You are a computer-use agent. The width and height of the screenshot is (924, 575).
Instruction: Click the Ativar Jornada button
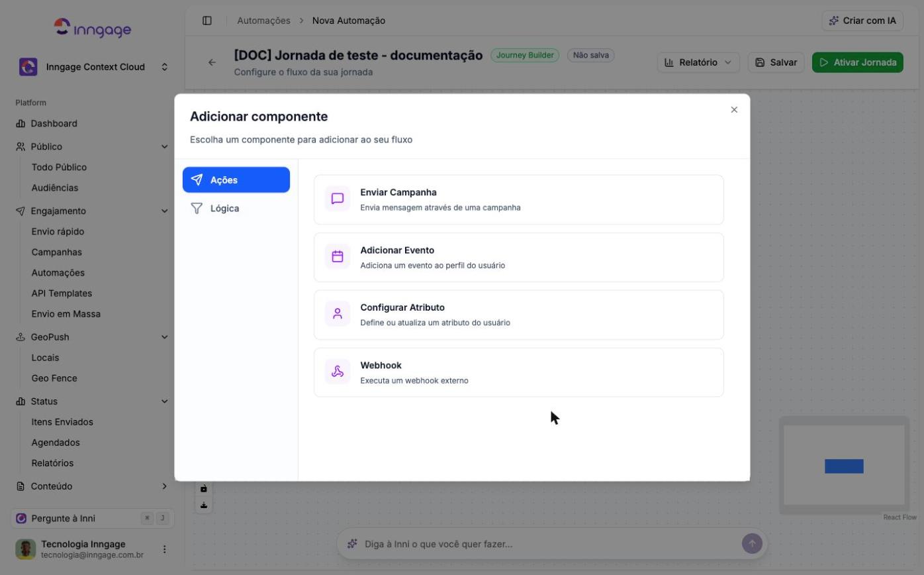point(858,62)
